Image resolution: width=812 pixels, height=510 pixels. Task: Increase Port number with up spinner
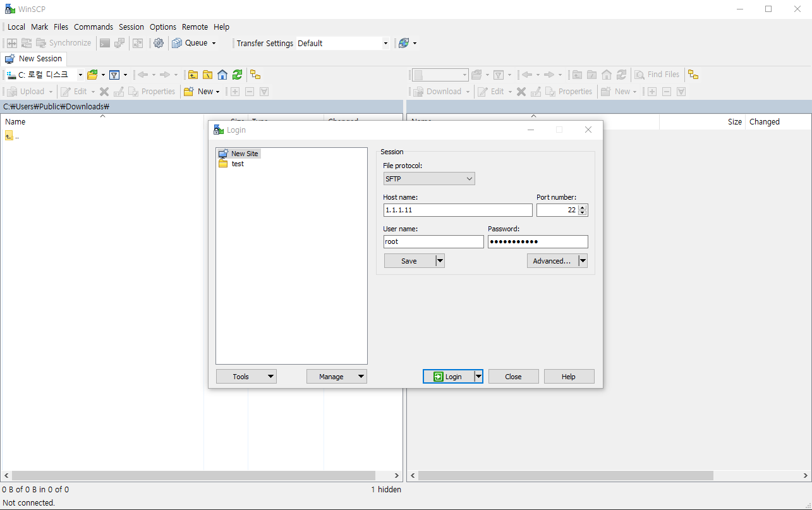click(583, 207)
